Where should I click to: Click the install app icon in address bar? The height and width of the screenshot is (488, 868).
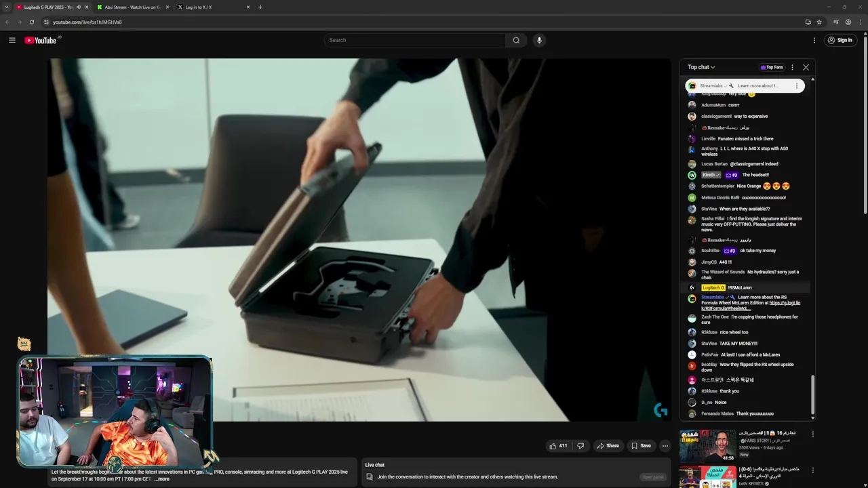[x=808, y=22]
